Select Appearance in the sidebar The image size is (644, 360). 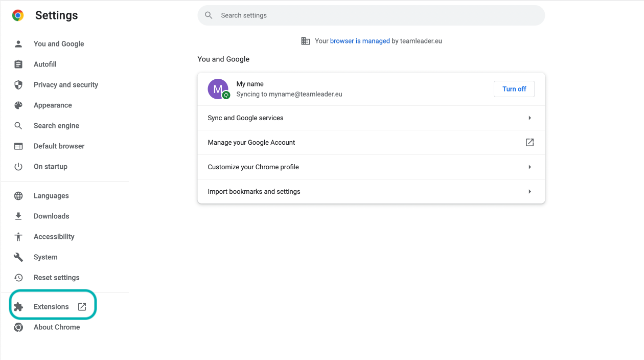tap(53, 105)
